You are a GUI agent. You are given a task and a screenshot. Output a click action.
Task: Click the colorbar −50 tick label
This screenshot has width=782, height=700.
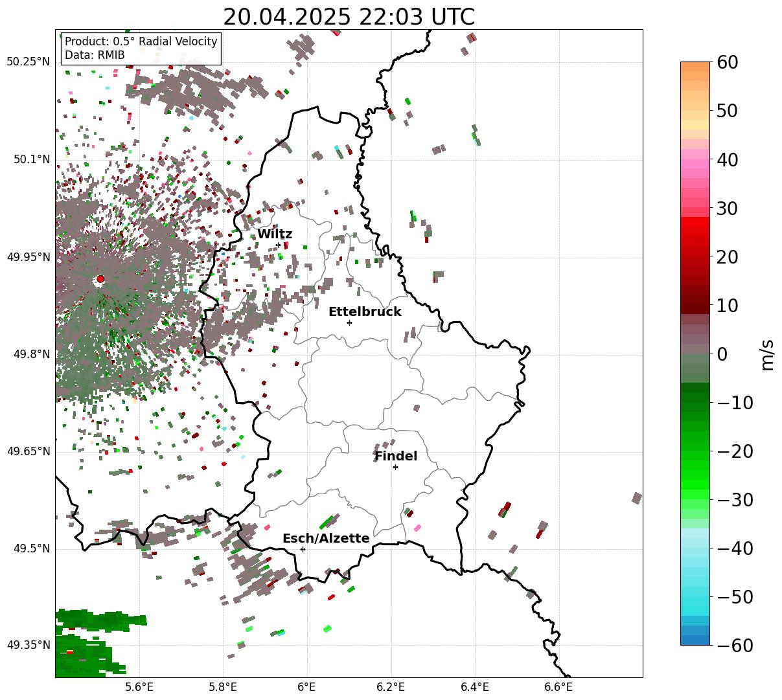click(x=735, y=597)
